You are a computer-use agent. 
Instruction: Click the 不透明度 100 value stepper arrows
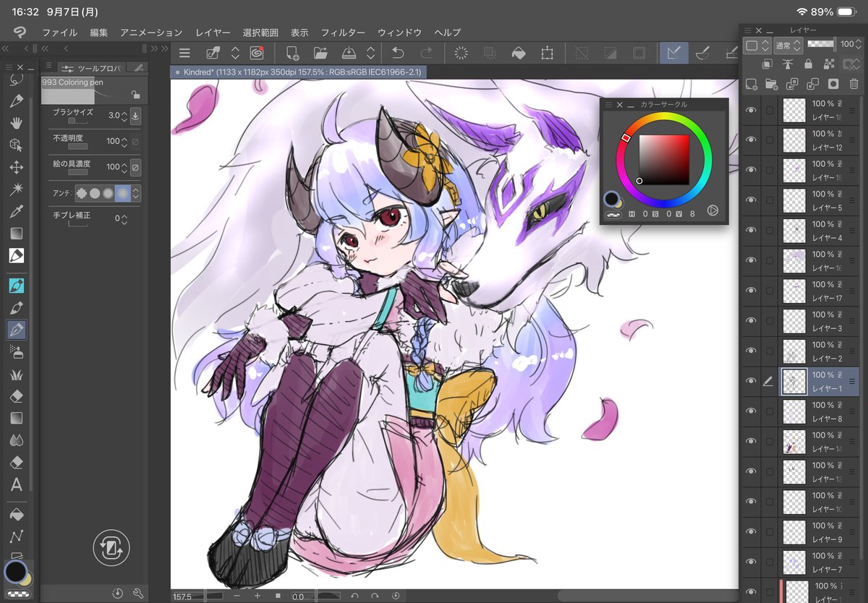click(x=124, y=142)
